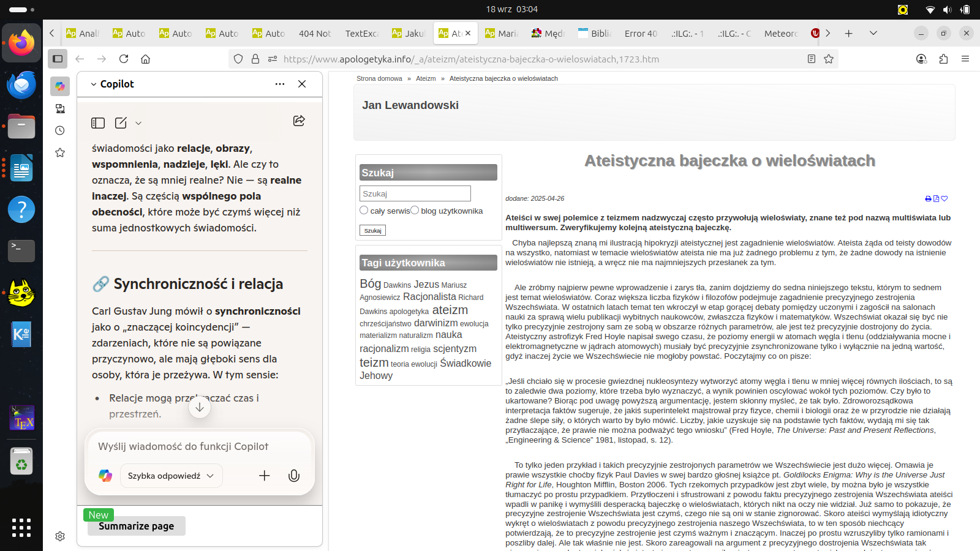
Task: Select the 'blog użytkownika' radio button
Action: click(415, 211)
